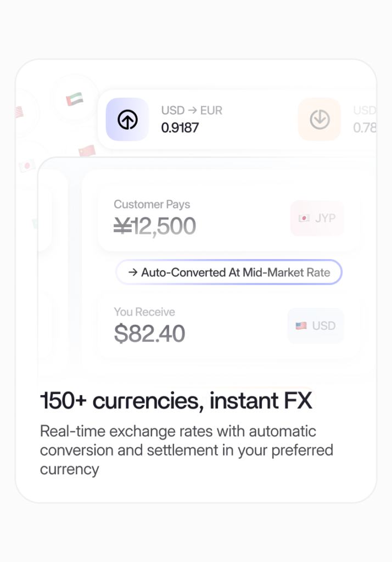Click the partially visible US flag at left edge

tap(19, 113)
